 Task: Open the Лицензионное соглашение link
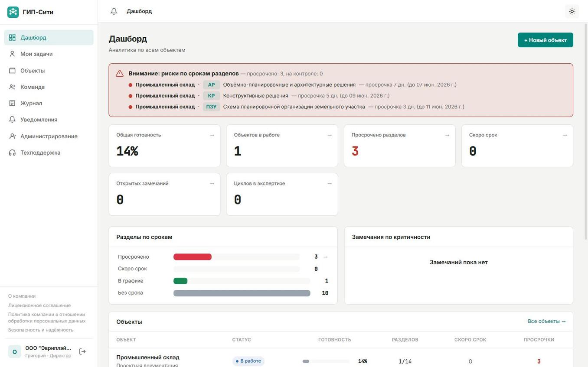click(39, 305)
